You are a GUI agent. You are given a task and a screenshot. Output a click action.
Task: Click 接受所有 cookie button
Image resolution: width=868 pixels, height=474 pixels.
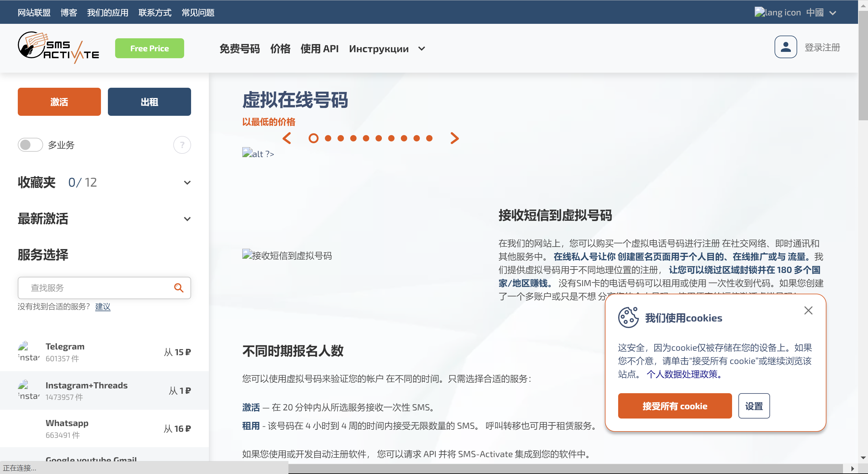click(x=675, y=406)
